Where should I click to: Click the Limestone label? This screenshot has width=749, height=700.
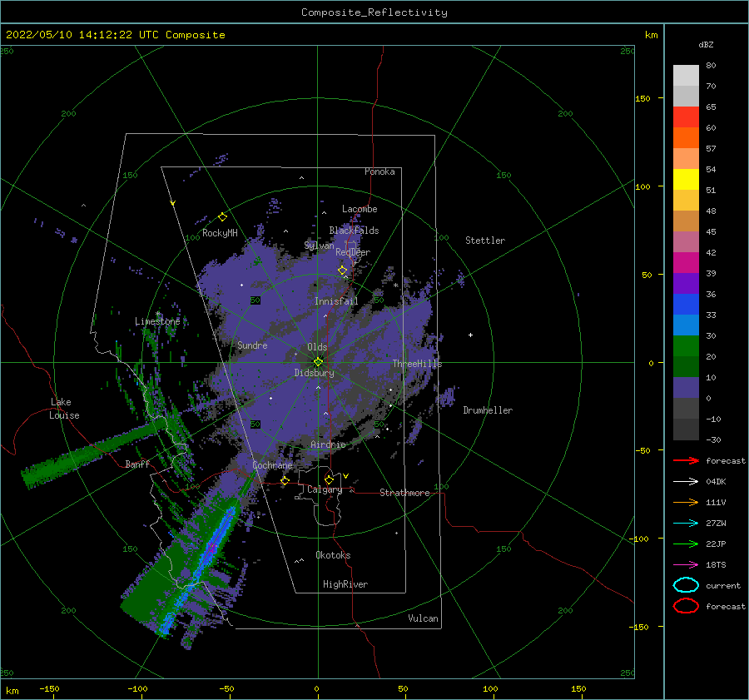157,321
